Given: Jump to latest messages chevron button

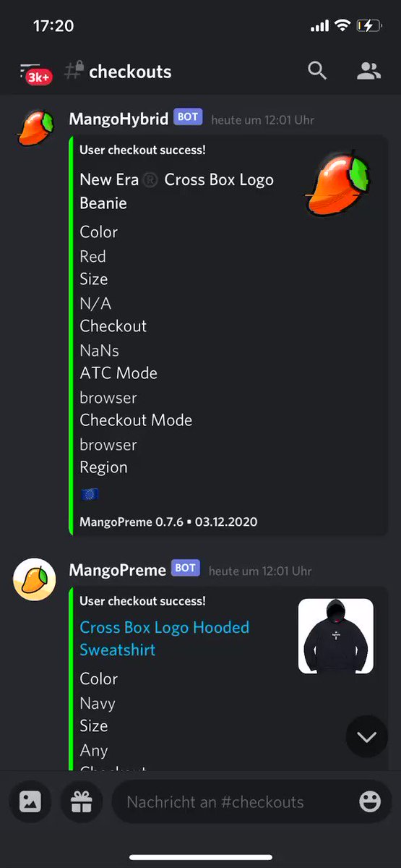Looking at the screenshot, I should 367,736.
